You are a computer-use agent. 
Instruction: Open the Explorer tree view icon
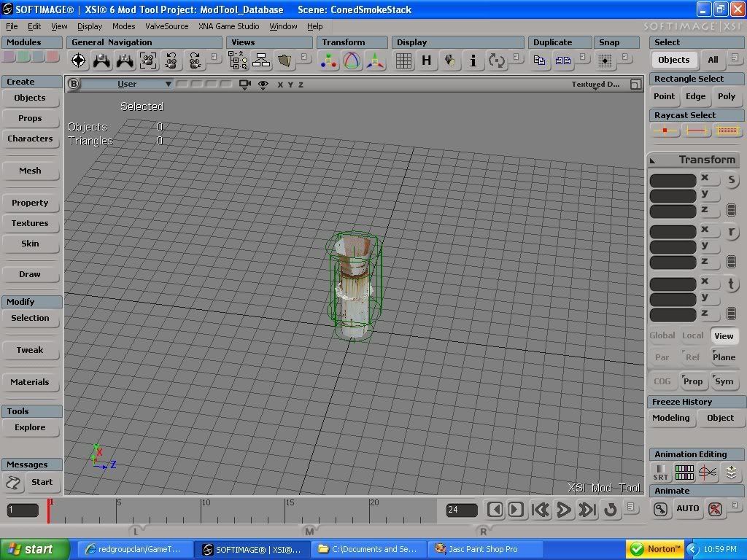click(x=238, y=61)
